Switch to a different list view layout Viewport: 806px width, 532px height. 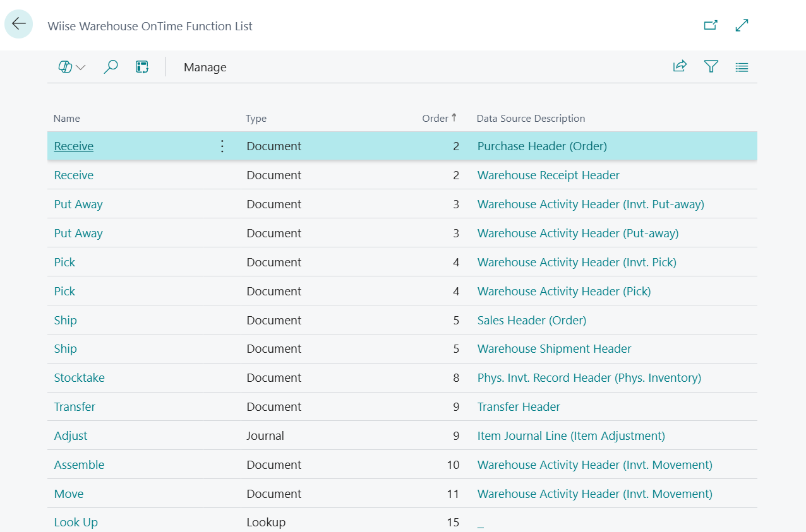[741, 66]
